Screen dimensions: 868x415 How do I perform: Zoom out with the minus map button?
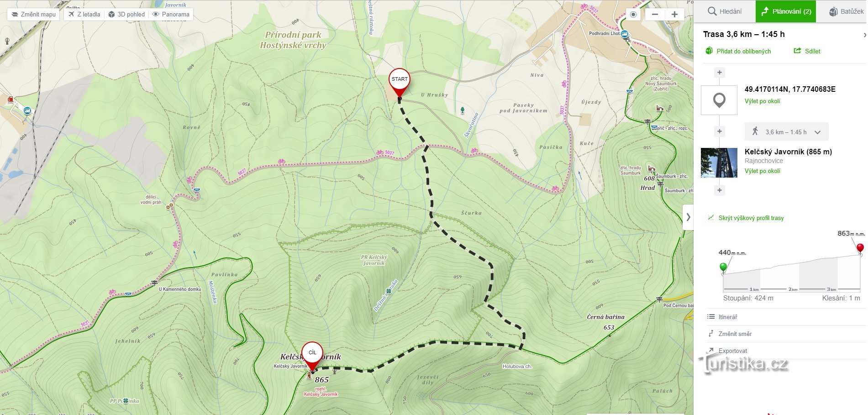[655, 14]
